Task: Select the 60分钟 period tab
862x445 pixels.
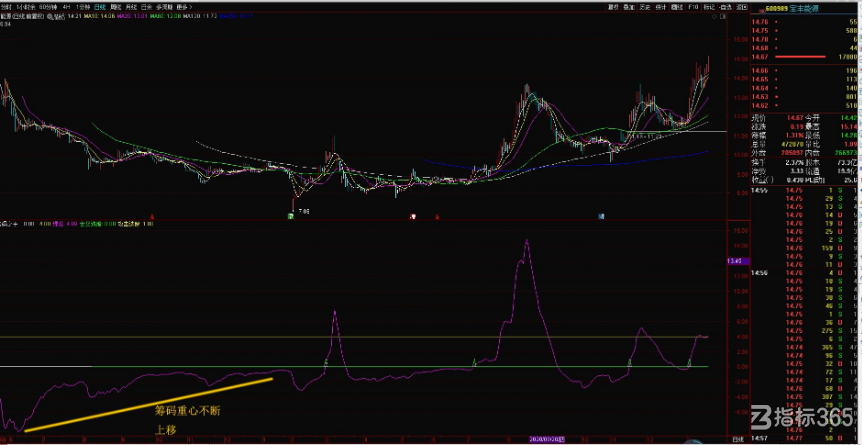Action: 48,7
